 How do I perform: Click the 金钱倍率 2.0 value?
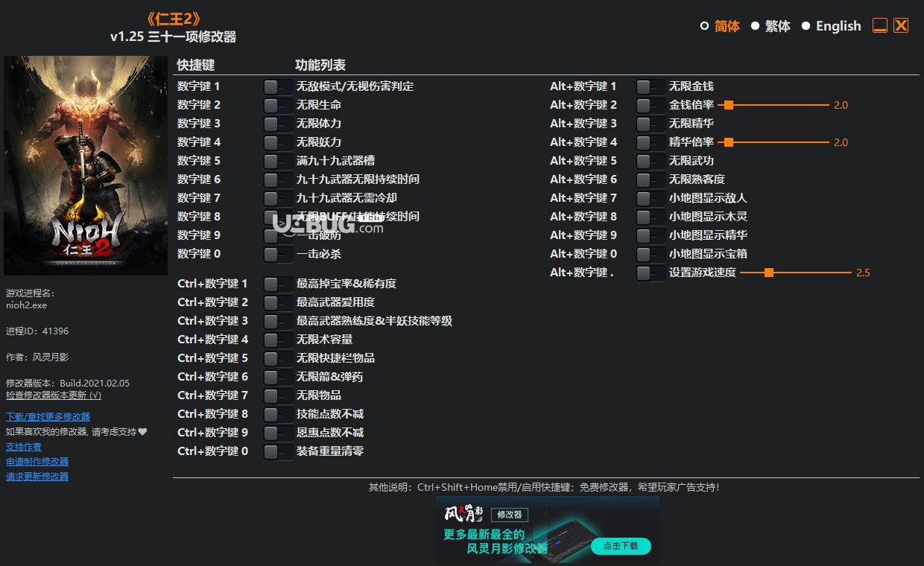[x=841, y=105]
